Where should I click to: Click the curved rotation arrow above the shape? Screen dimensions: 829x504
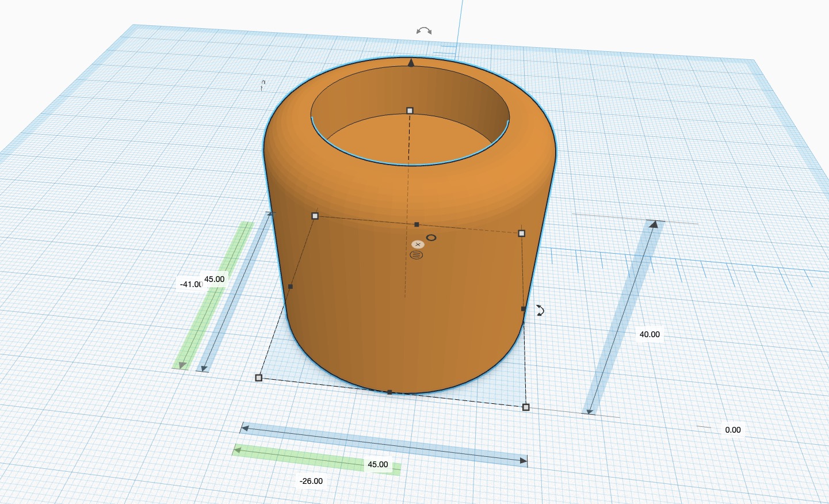[x=424, y=31]
